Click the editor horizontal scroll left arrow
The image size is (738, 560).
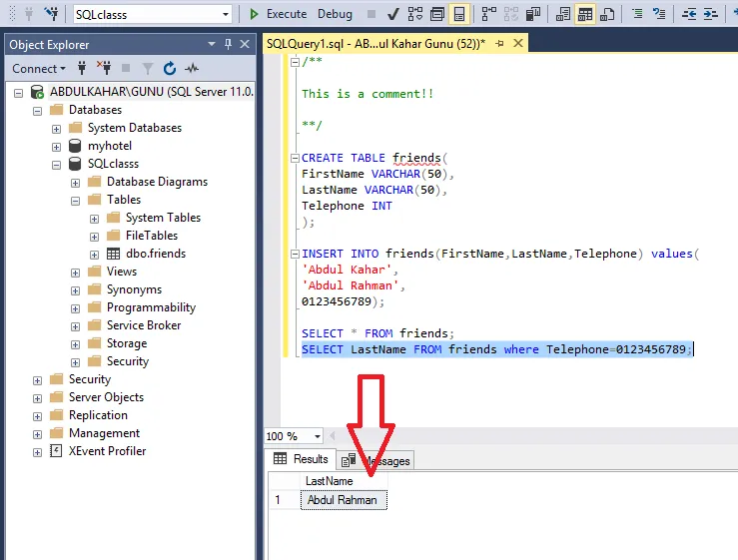pyautogui.click(x=333, y=436)
